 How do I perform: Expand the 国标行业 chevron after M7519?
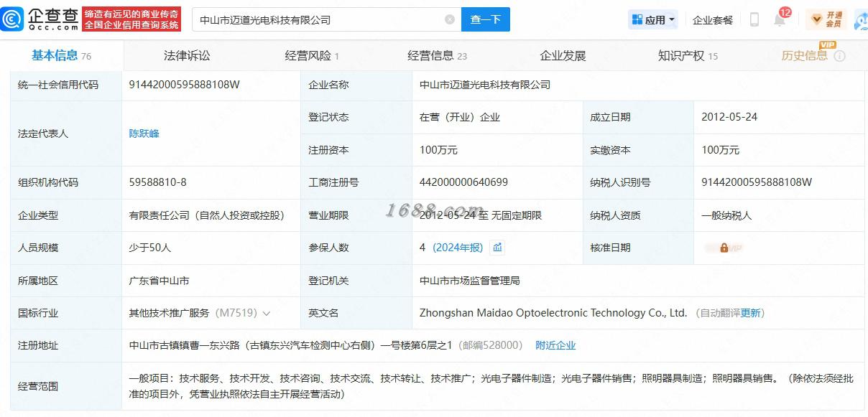tap(267, 314)
